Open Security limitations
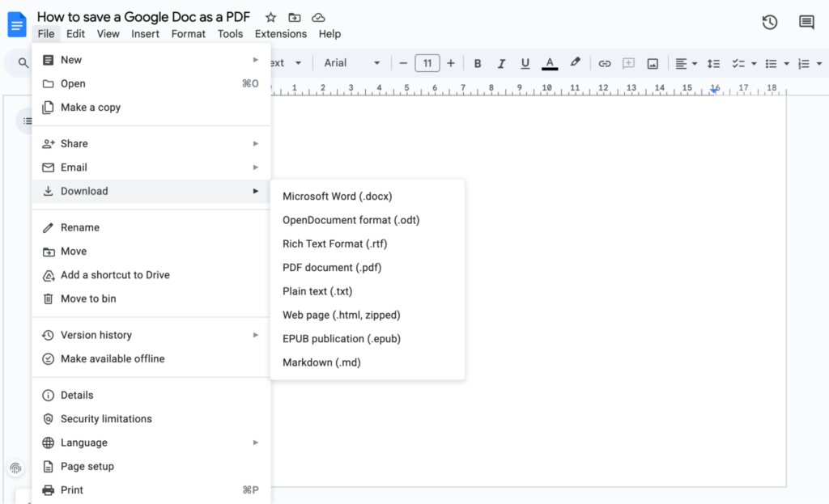The image size is (829, 504). click(151, 419)
